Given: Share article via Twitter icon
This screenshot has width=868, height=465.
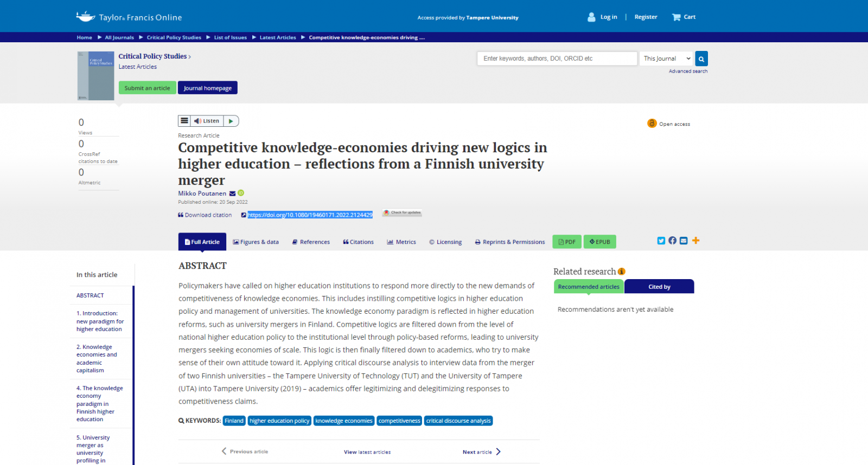Looking at the screenshot, I should [661, 241].
